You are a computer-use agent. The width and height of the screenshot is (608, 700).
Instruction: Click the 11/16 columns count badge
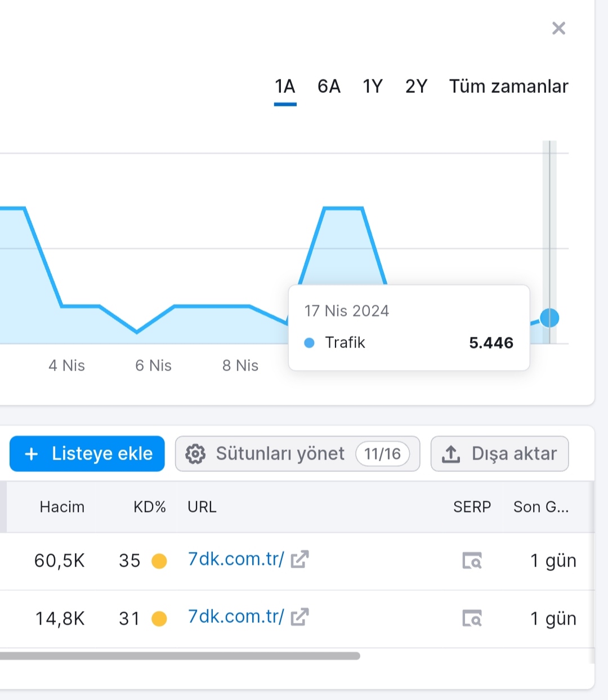pyautogui.click(x=382, y=454)
